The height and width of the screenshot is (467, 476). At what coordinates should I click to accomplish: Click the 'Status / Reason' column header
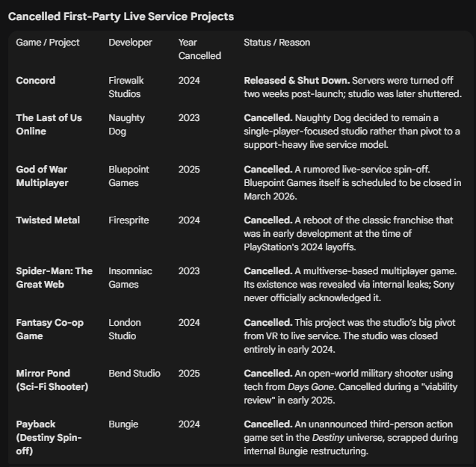[x=276, y=43]
